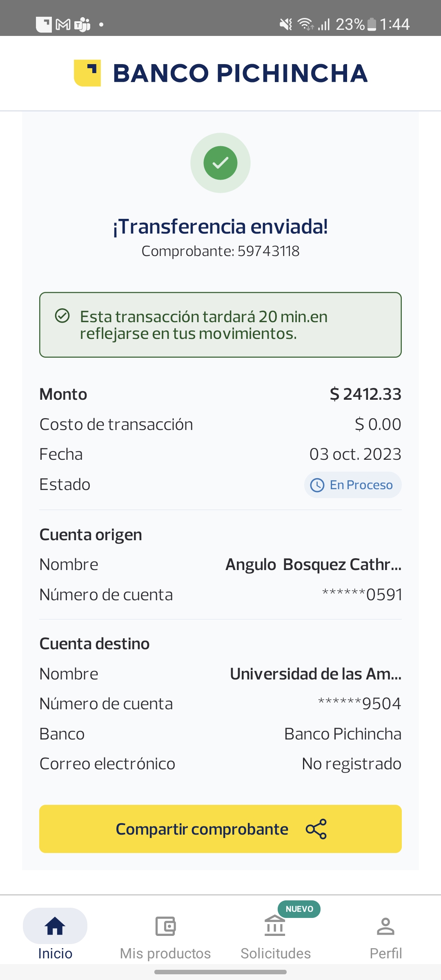This screenshot has height=980, width=441.
Task: Tap the Banco Pichincha yellow logo icon
Action: pos(87,73)
